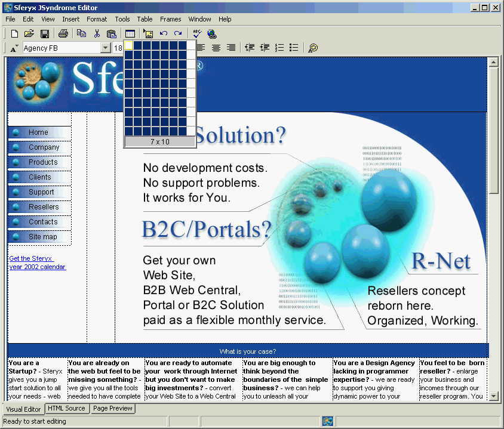Click the 'What is your case?' heading
504x429 pixels.
tap(248, 351)
